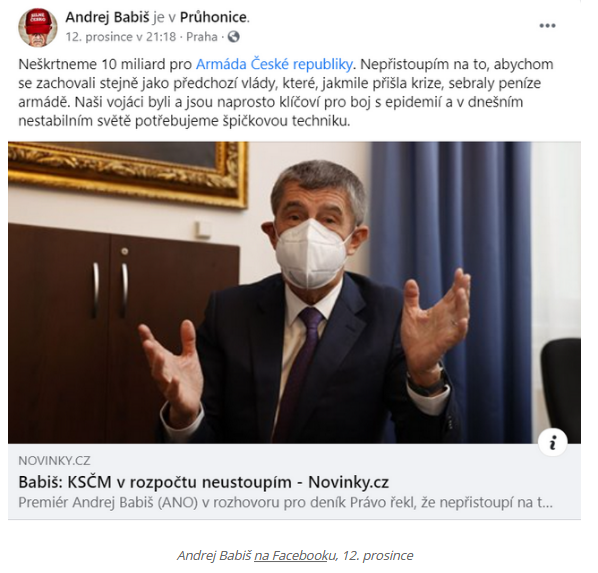The height and width of the screenshot is (573, 598).
Task: Follow the na Facebooku caption link
Action: (294, 555)
